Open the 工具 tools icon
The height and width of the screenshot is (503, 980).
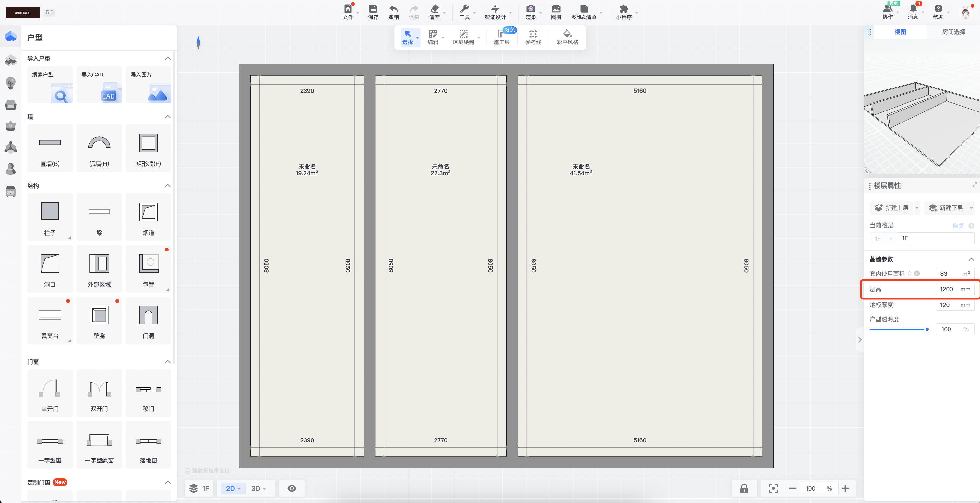tap(464, 12)
